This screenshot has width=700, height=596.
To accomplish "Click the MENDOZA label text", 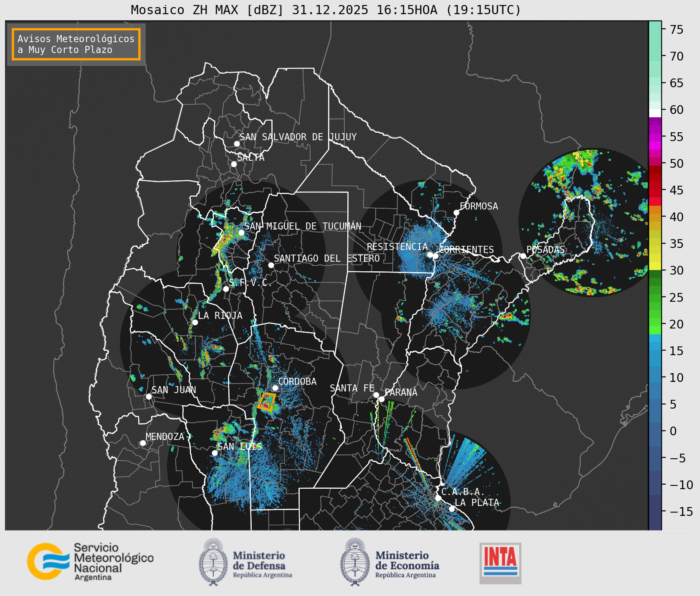I will (x=165, y=437).
